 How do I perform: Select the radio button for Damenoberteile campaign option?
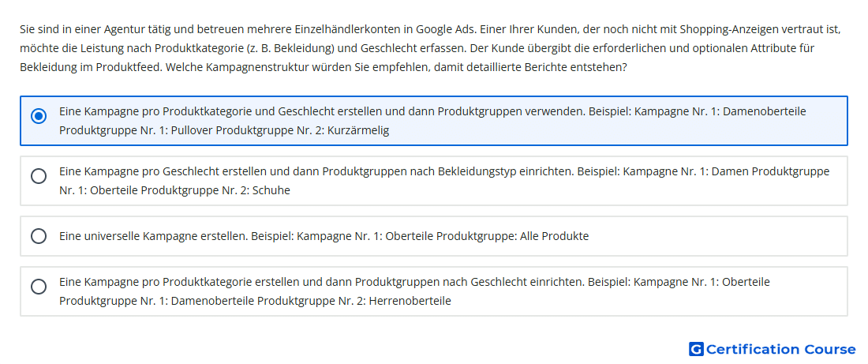(39, 116)
